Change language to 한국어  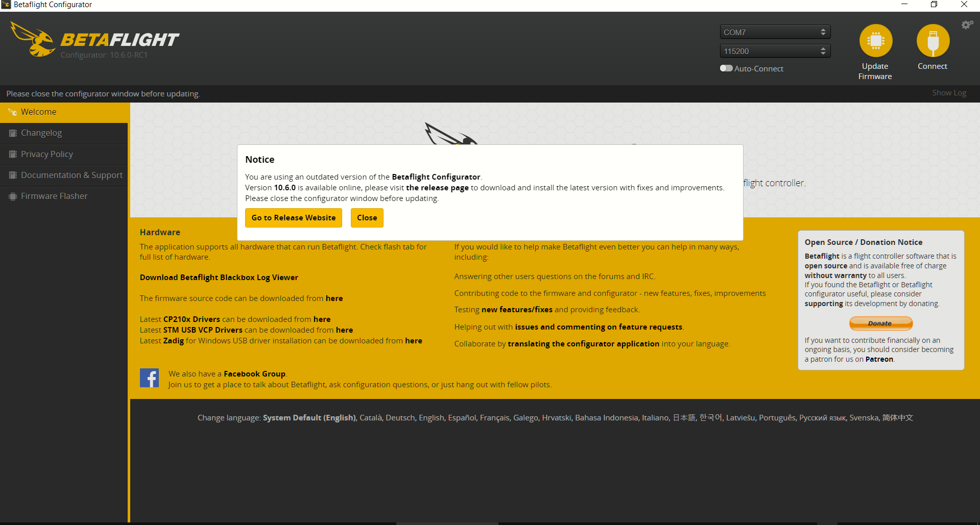[711, 418]
